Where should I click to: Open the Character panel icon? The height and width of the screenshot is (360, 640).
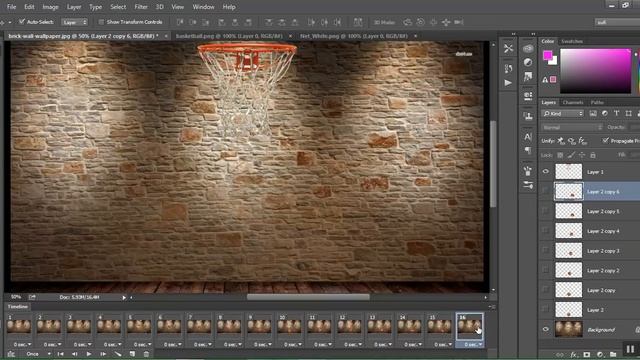pyautogui.click(x=528, y=137)
